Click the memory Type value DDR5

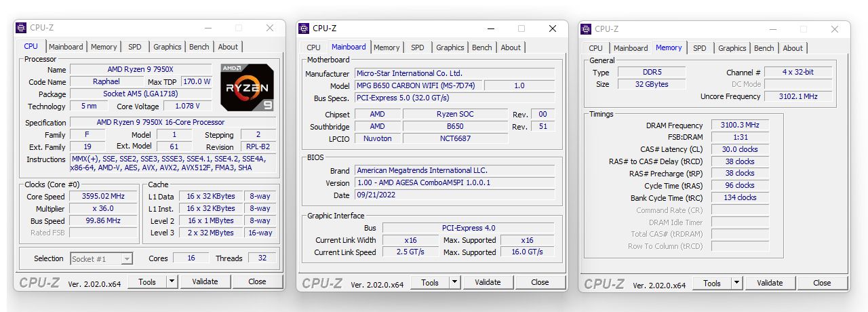click(652, 72)
